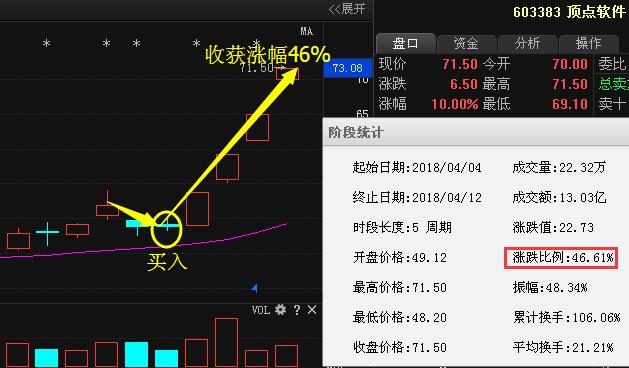Image resolution: width=629 pixels, height=368 pixels.
Task: Click the small blue triangle marker
Action: click(254, 288)
